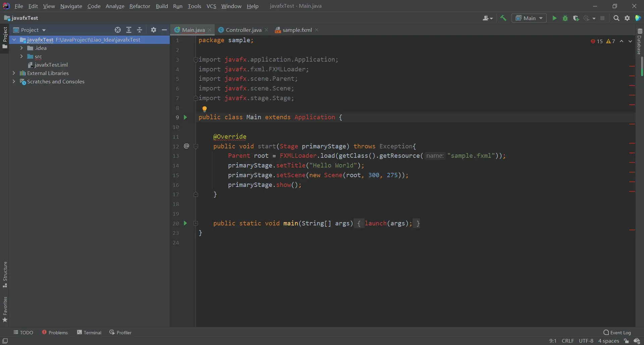This screenshot has height=345, width=644.
Task: Click the Collapse All icon in Project panel
Action: pyautogui.click(x=140, y=30)
